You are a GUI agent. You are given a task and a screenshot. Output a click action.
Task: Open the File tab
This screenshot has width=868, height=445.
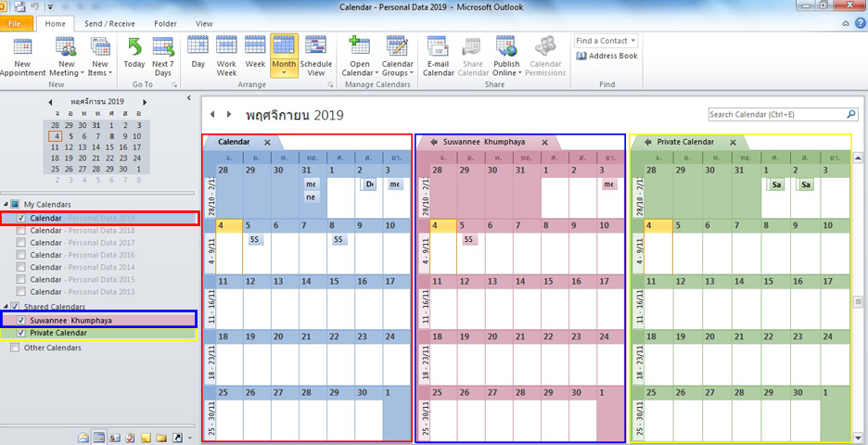coord(15,24)
